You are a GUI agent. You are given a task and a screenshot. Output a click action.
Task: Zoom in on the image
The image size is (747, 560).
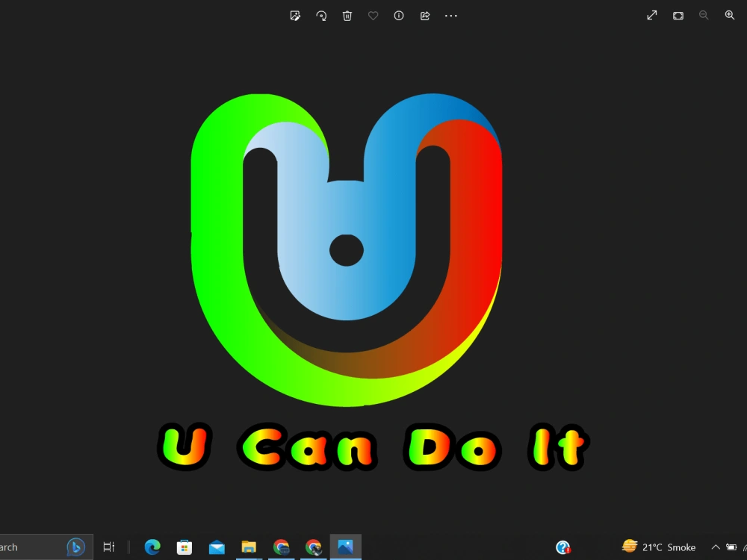coord(730,15)
